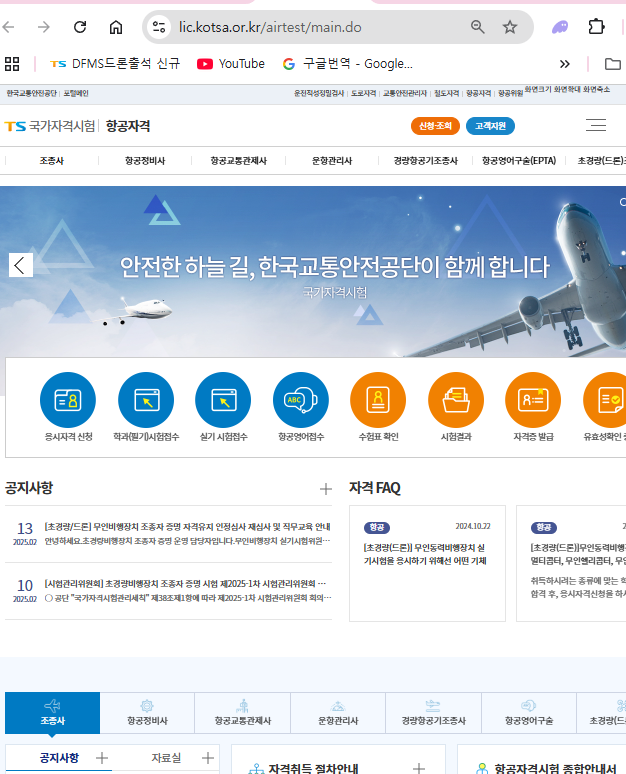626x774 pixels.
Task: Click TS 국가자격시험 logo
Action: coord(49,126)
